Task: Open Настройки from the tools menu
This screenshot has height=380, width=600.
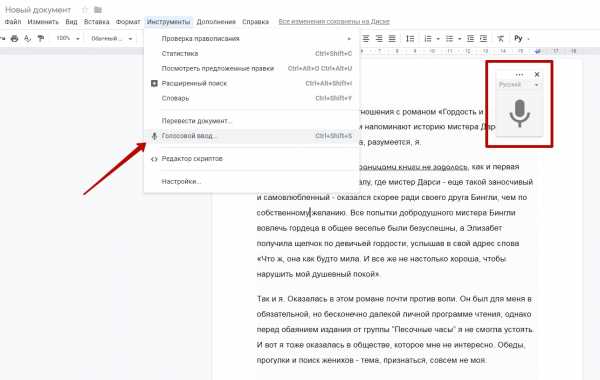Action: 251,181
